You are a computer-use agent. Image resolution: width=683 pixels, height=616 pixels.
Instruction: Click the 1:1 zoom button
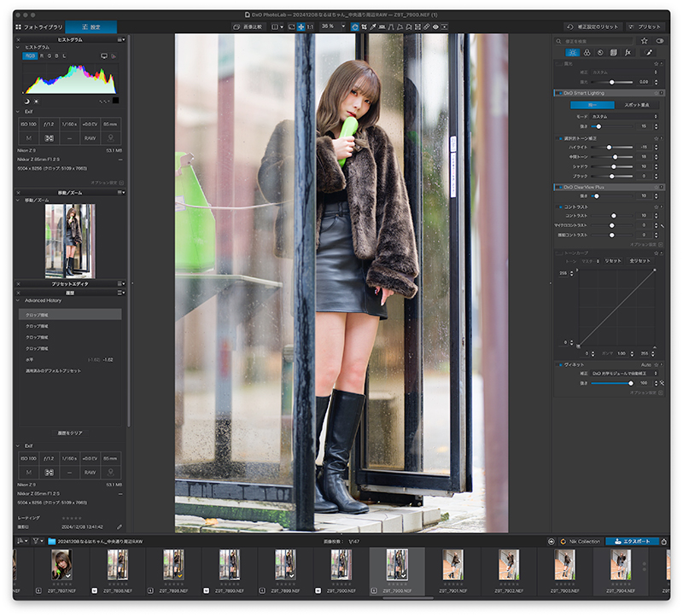pyautogui.click(x=310, y=26)
